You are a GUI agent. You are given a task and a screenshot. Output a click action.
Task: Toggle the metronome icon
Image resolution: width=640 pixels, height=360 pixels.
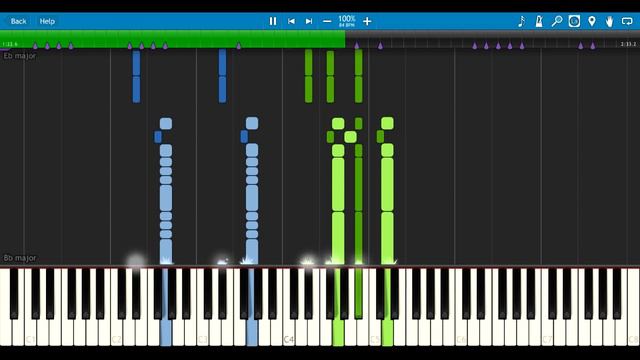tap(539, 21)
